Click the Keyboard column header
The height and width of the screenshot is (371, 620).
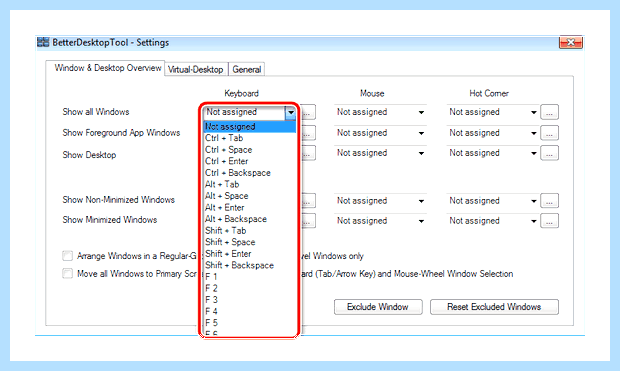tap(242, 94)
